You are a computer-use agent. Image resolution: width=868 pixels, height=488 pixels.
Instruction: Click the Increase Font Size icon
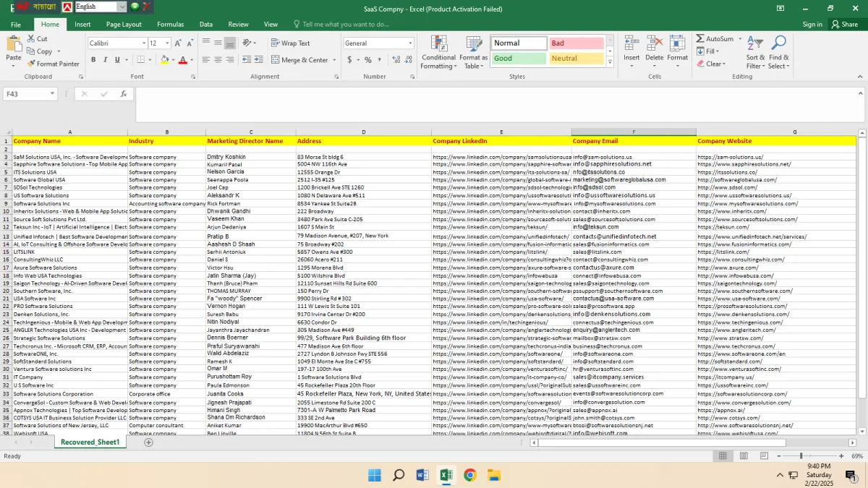tap(176, 43)
